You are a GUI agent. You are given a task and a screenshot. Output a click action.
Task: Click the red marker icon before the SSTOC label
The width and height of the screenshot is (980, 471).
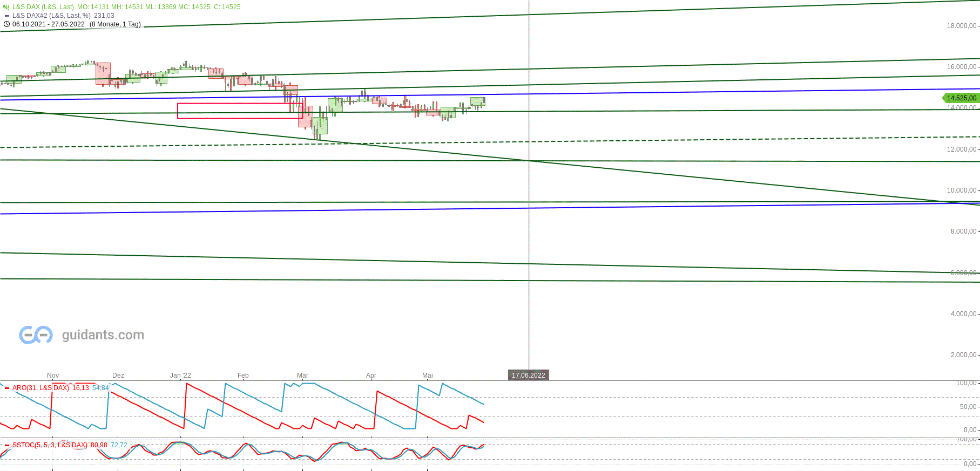pyautogui.click(x=7, y=445)
